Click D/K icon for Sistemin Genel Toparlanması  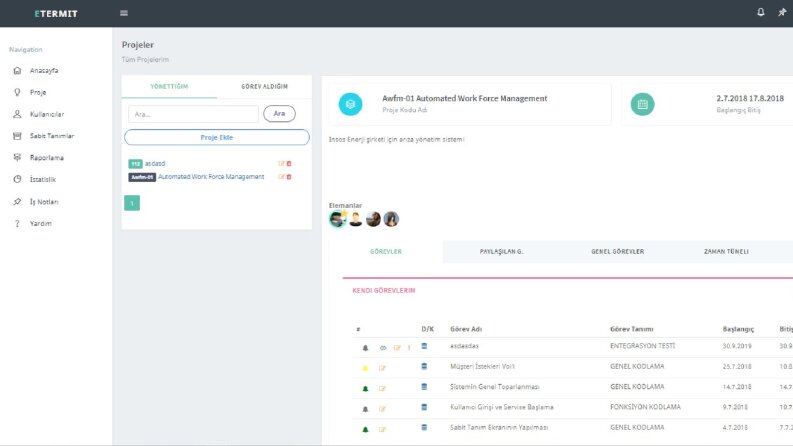click(x=424, y=387)
